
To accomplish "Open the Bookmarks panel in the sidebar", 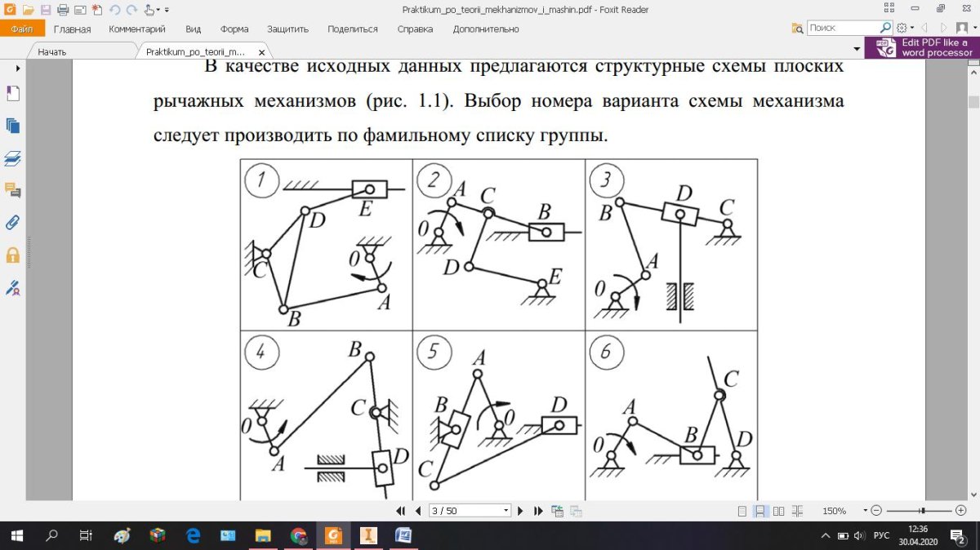I will (x=12, y=94).
